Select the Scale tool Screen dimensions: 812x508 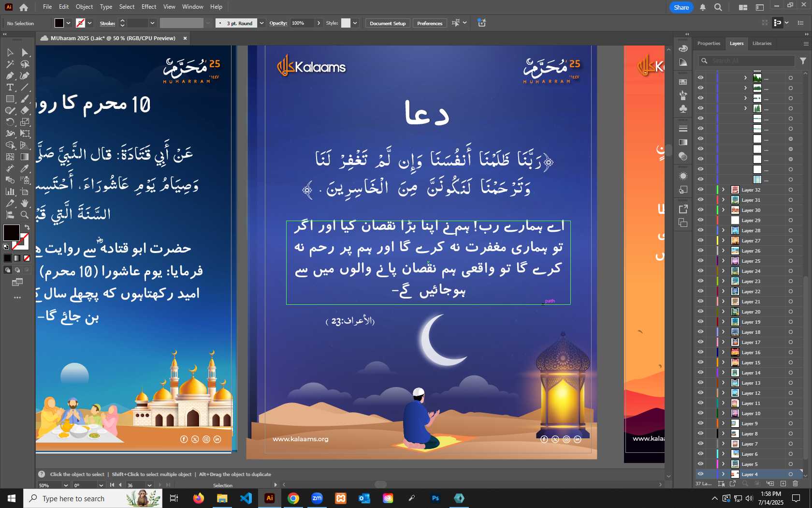point(25,122)
